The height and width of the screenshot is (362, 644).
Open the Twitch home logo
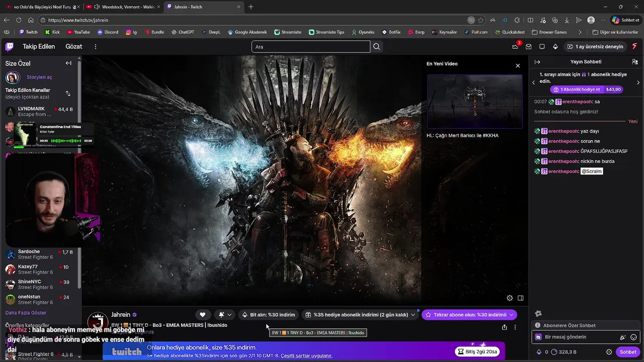coord(10,47)
